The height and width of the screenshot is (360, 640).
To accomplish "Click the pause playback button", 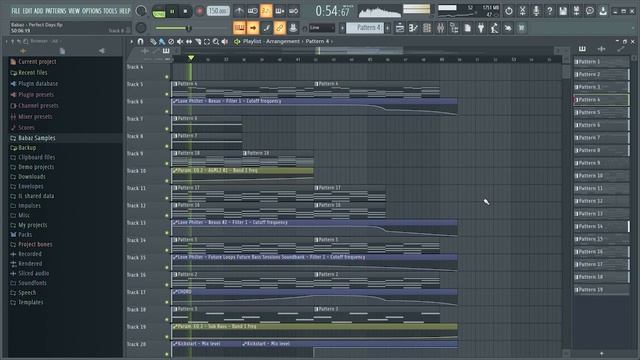I will (172, 11).
